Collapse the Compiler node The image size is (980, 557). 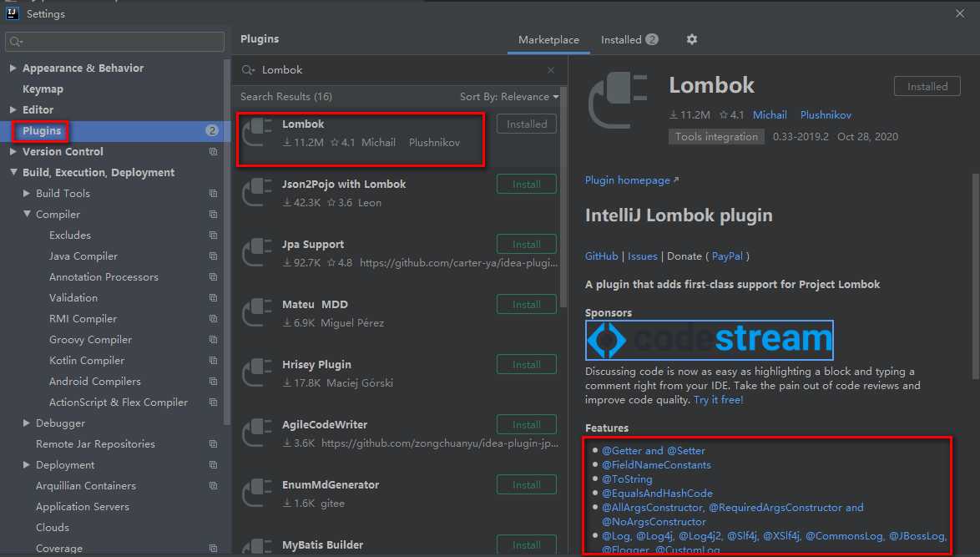click(26, 215)
